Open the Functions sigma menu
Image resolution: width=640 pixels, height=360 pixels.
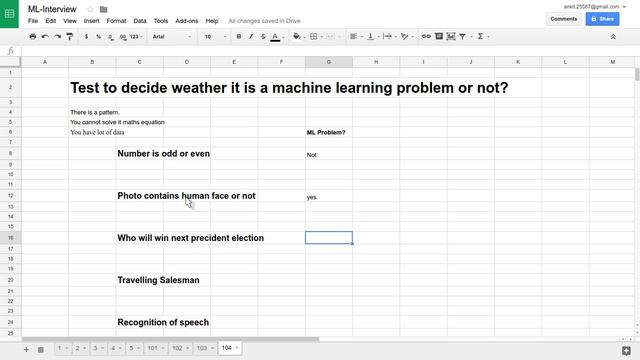pyautogui.click(x=480, y=37)
